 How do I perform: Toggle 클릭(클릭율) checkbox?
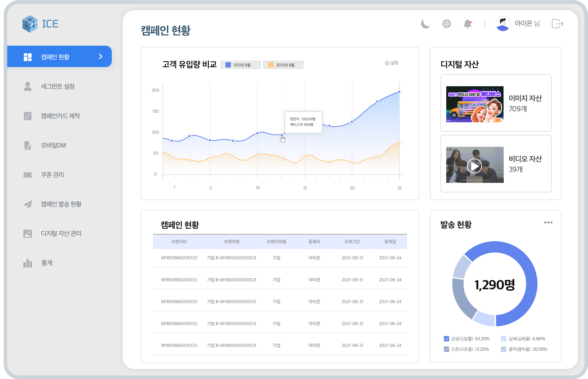(x=503, y=349)
